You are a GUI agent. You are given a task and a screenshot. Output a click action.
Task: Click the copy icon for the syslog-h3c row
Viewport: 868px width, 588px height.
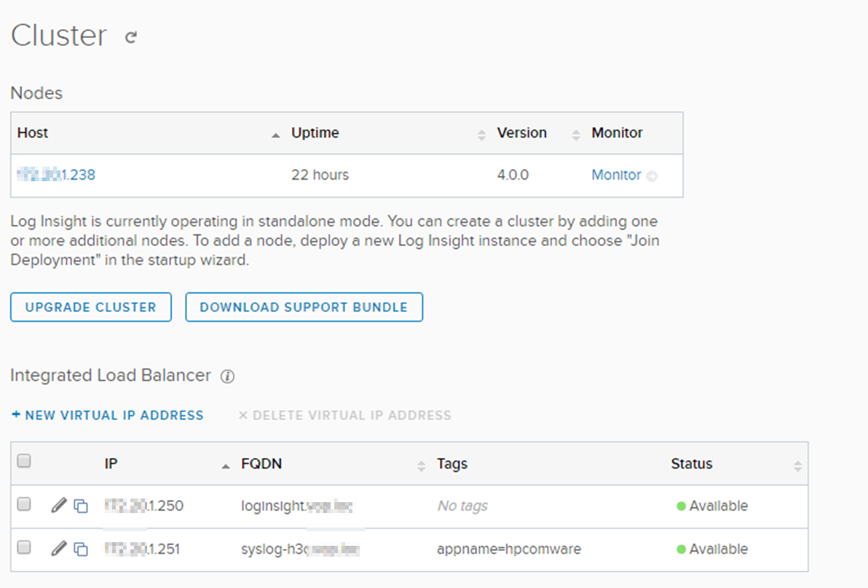click(81, 549)
